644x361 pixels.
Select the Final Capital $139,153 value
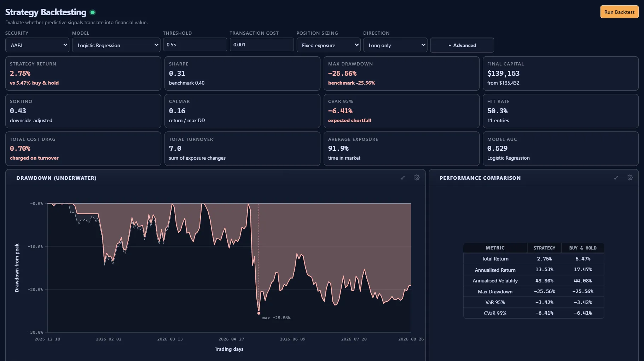pos(503,73)
